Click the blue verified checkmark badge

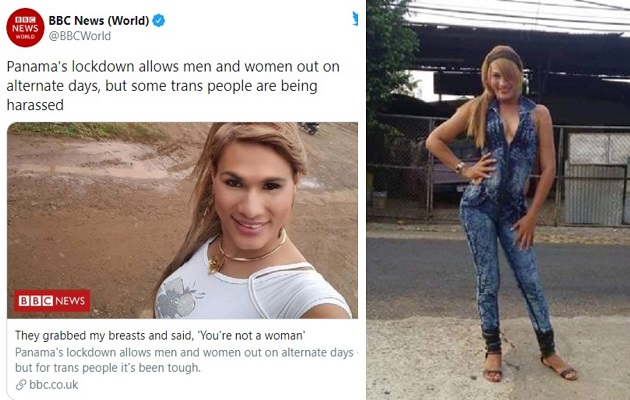click(159, 20)
